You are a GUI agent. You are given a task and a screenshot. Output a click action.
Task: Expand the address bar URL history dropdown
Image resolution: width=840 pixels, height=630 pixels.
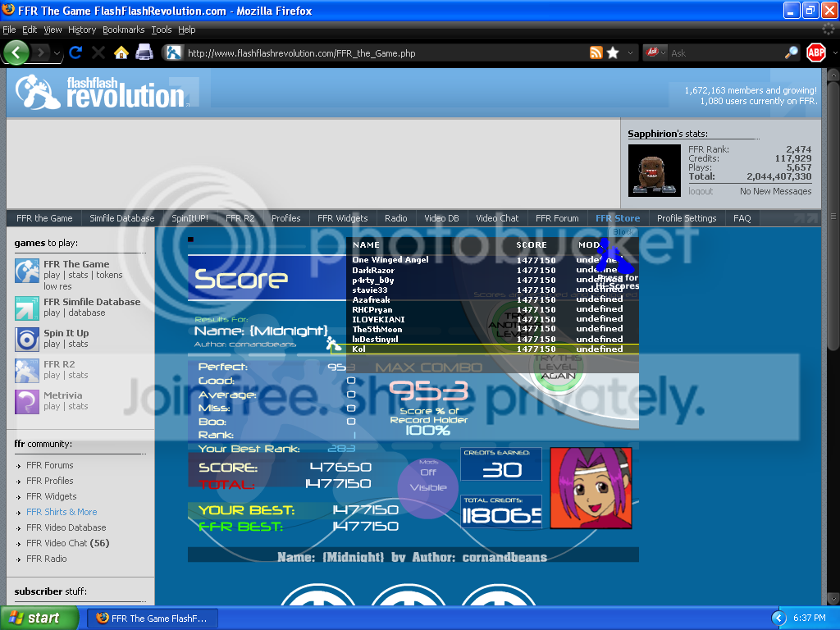click(630, 52)
